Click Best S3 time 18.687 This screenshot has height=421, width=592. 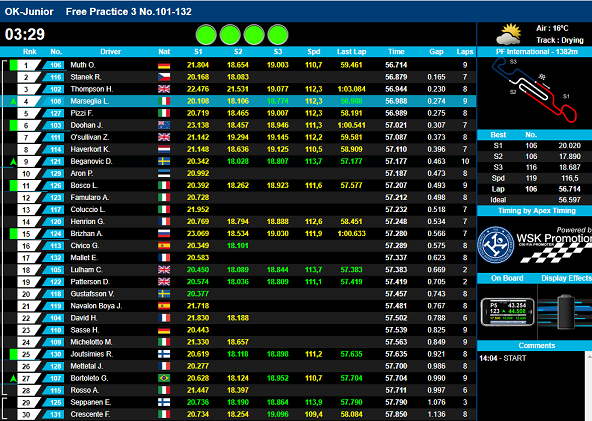(x=569, y=167)
